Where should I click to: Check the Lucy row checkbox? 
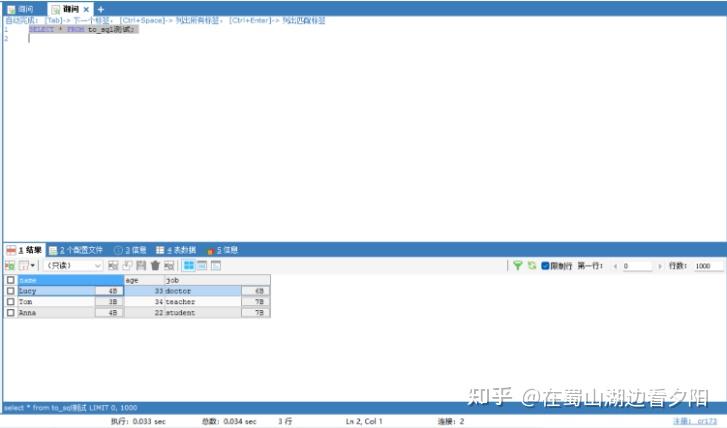(11, 291)
